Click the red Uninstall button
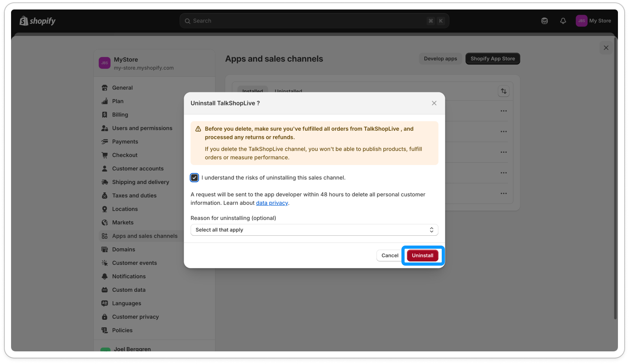629x364 pixels. [x=423, y=255]
